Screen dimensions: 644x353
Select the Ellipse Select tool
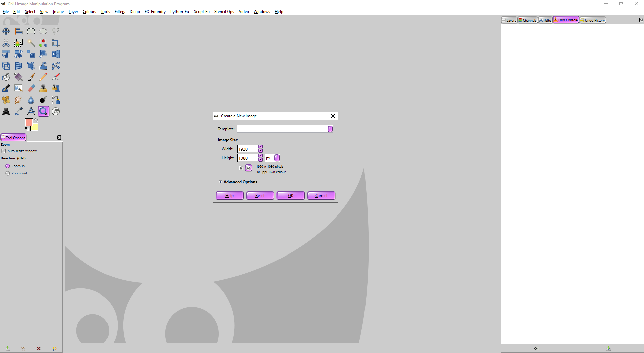(43, 31)
